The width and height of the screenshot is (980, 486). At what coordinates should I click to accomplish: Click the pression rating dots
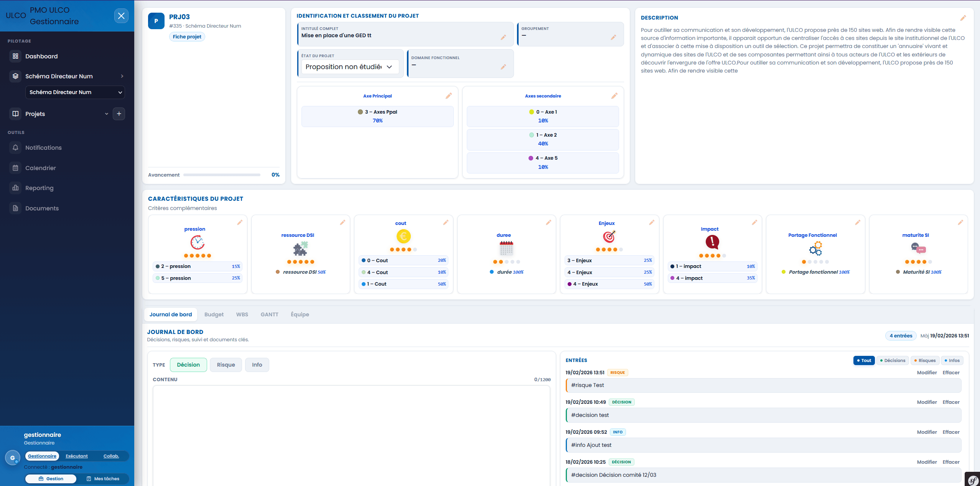point(197,256)
